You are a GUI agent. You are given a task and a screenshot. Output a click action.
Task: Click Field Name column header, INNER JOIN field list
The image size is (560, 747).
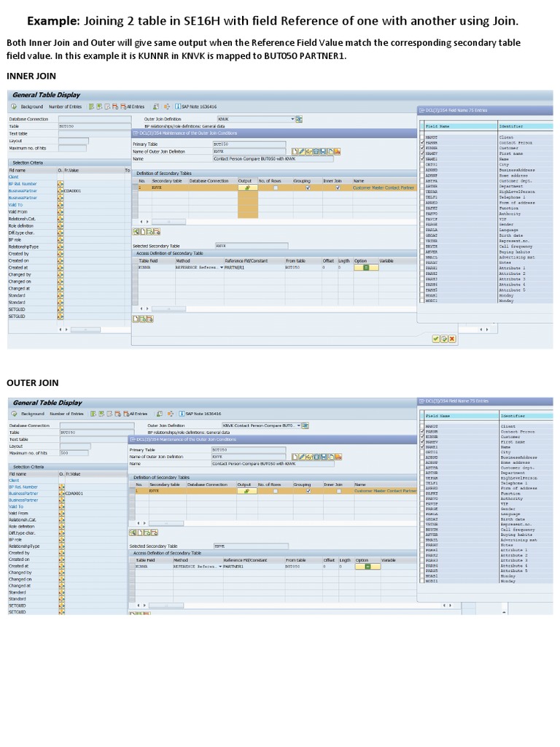click(461, 127)
